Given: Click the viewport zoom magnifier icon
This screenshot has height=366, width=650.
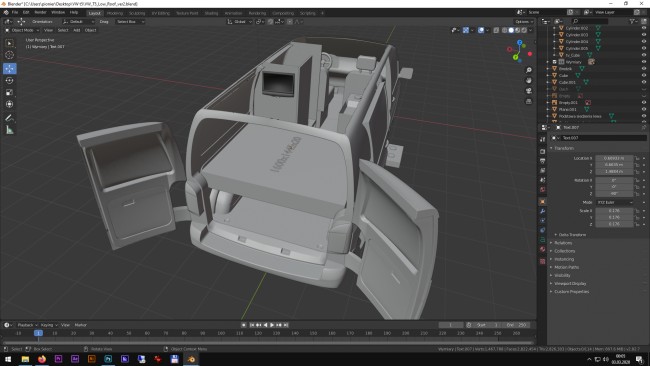Looking at the screenshot, I should tap(529, 70).
